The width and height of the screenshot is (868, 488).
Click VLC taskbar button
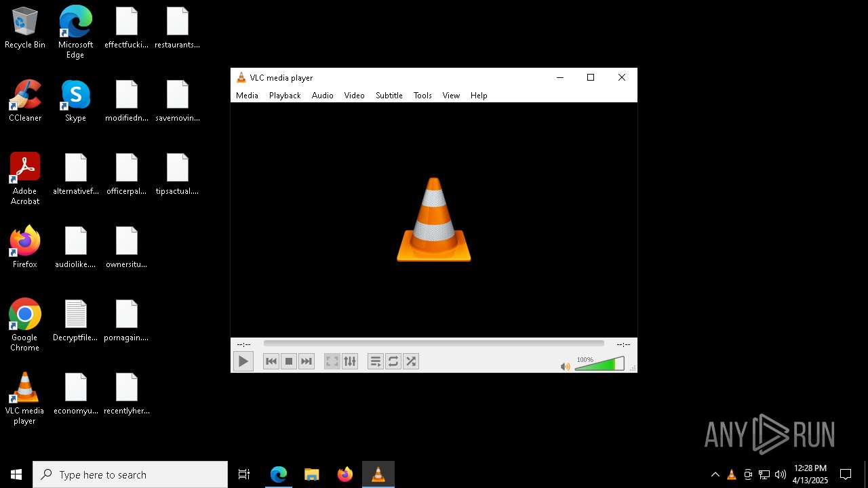click(x=378, y=474)
